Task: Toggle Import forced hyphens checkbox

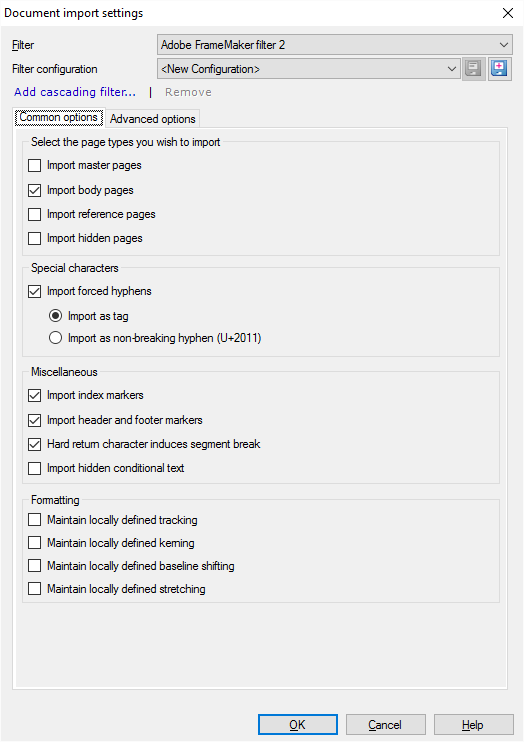Action: pos(35,291)
